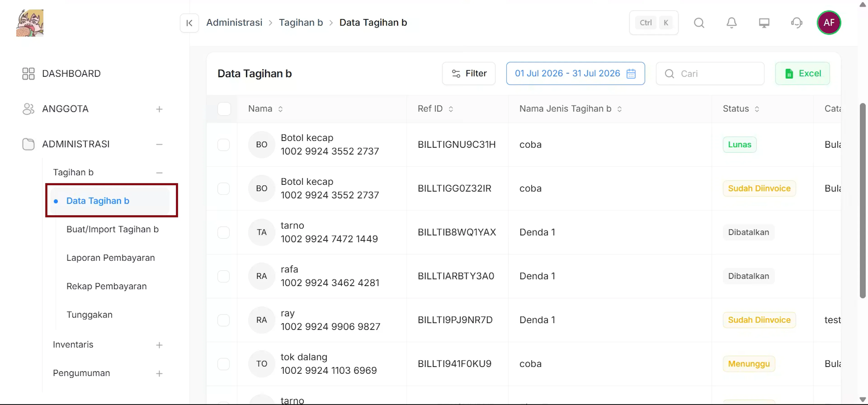Tick the select-all checkbox in table header
This screenshot has width=868, height=405.
coord(224,109)
